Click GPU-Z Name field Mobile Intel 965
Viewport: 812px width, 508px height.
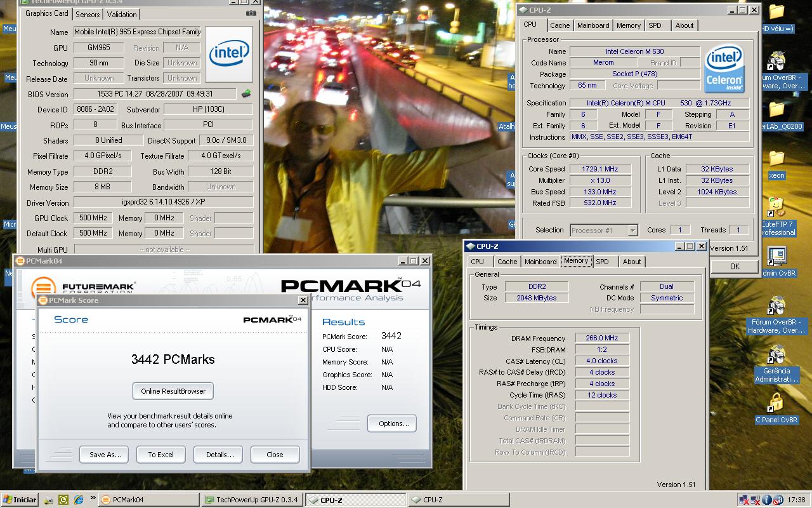pyautogui.click(x=138, y=32)
